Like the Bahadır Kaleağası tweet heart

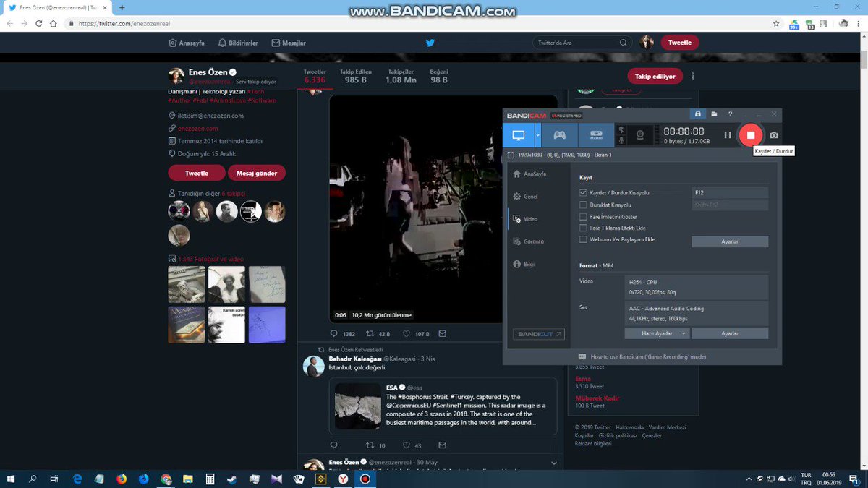point(406,445)
